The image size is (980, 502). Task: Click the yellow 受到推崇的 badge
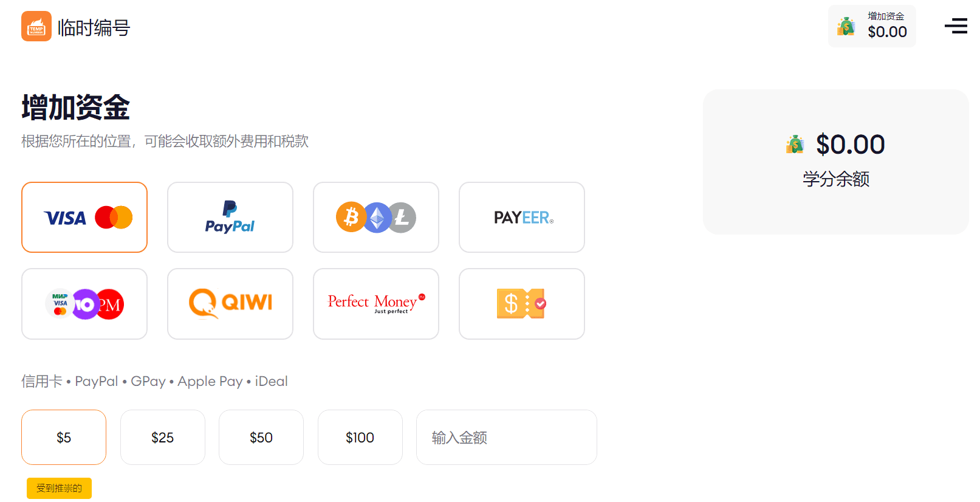click(x=59, y=488)
